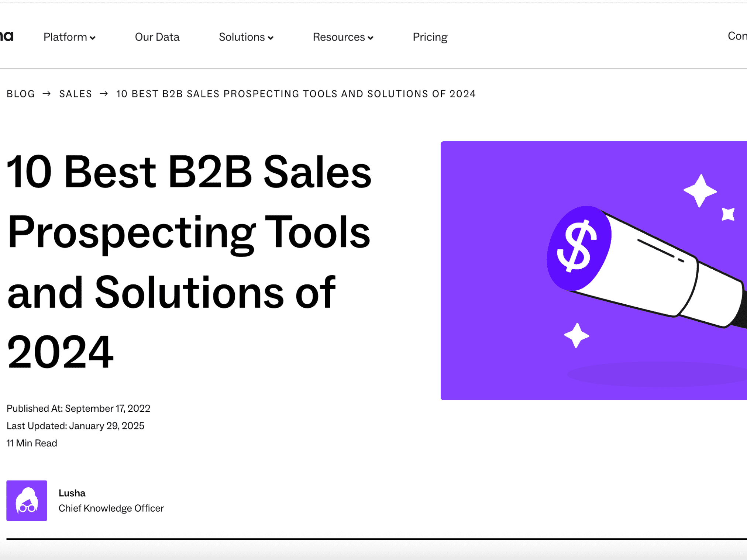The image size is (747, 560).
Task: Click the current article breadcrumb title
Action: pyautogui.click(x=296, y=94)
